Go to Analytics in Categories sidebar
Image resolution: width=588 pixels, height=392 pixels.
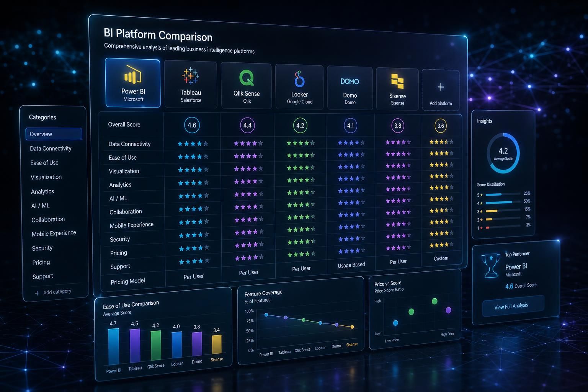pos(42,191)
